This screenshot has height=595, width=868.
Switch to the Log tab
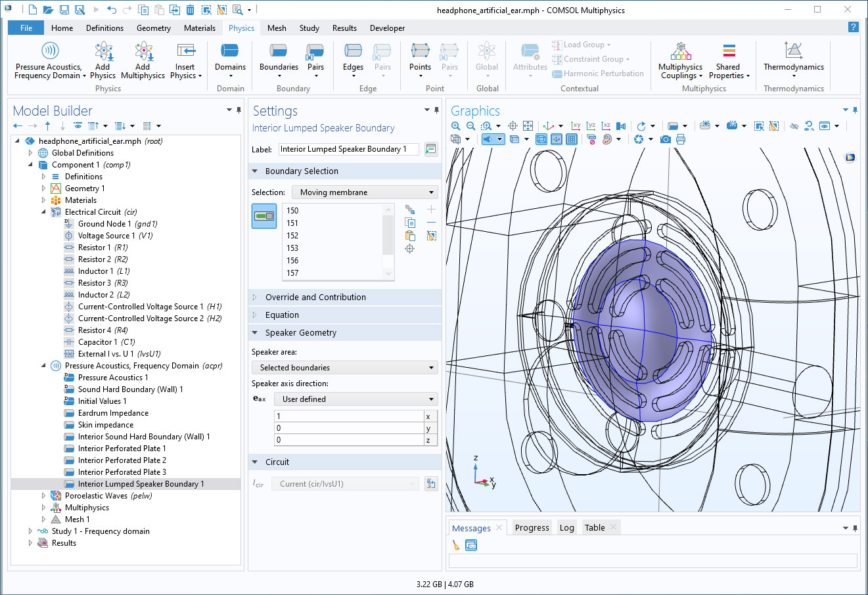[x=566, y=528]
